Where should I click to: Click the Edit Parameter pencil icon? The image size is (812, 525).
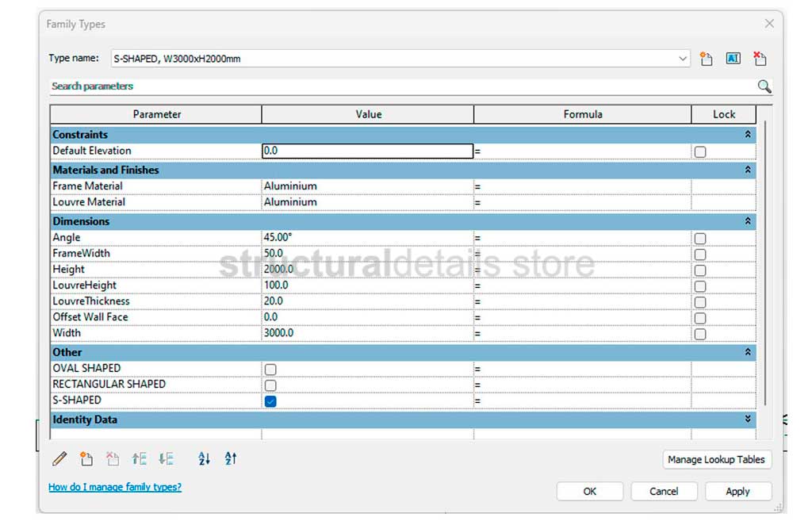coord(59,458)
